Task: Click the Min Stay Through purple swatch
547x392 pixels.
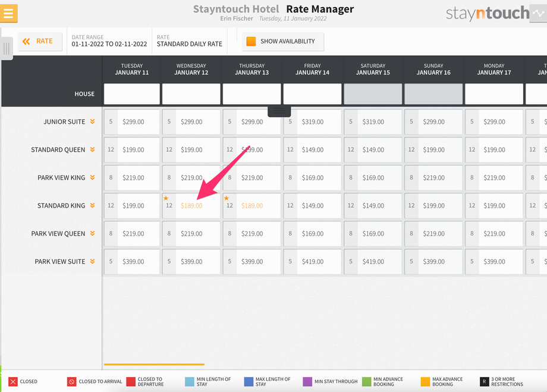Action: 307,381
